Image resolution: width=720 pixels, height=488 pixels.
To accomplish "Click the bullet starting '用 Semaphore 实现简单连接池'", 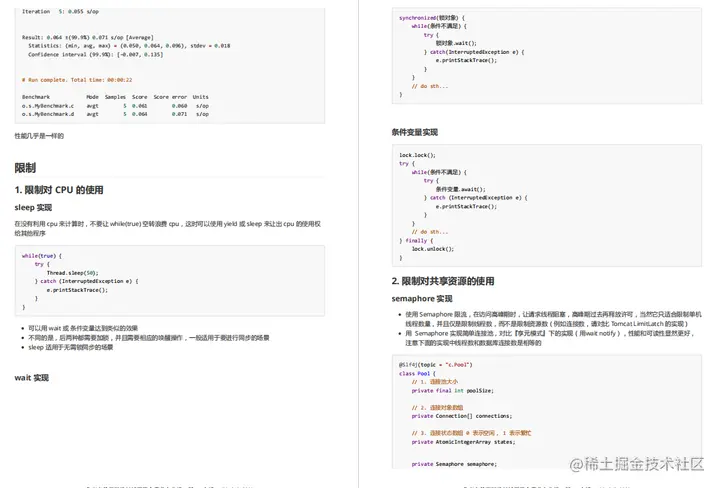I will 550,338.
